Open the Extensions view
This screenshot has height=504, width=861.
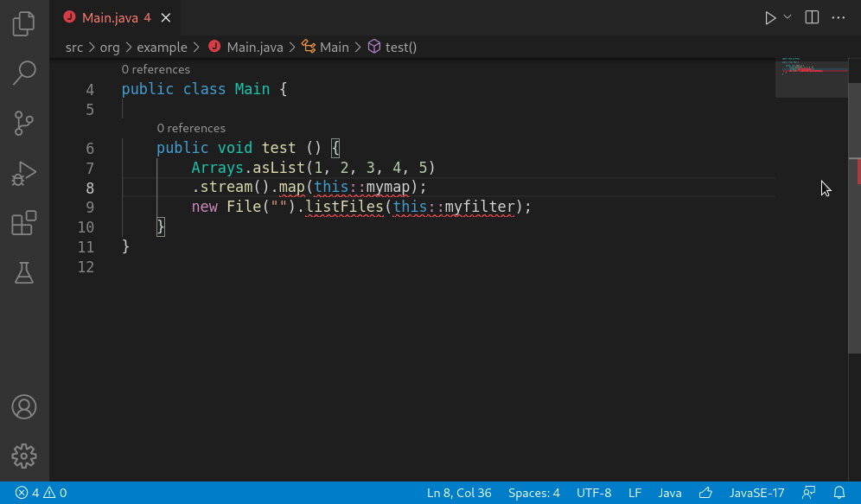(x=24, y=224)
